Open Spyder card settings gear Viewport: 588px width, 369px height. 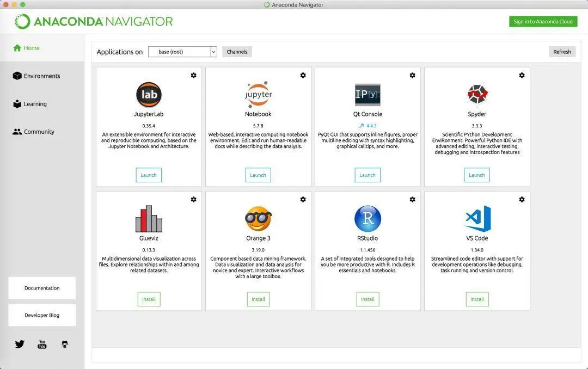[522, 75]
